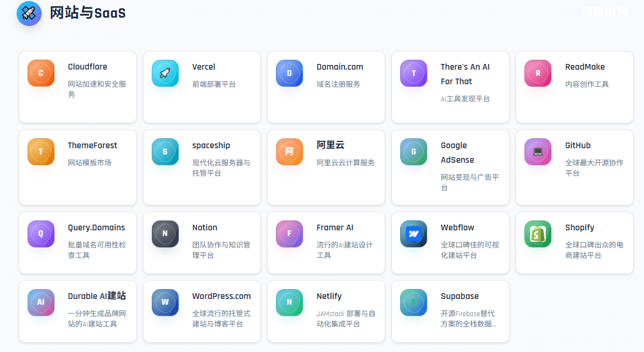Click the ThemeForest 网站模板市场 description
The height and width of the screenshot is (352, 644).
pos(89,163)
